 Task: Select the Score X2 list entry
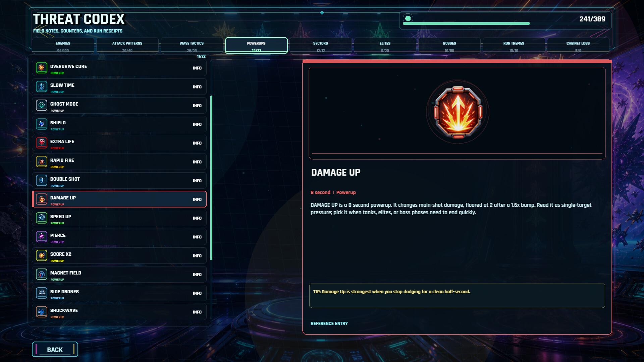[119, 255]
